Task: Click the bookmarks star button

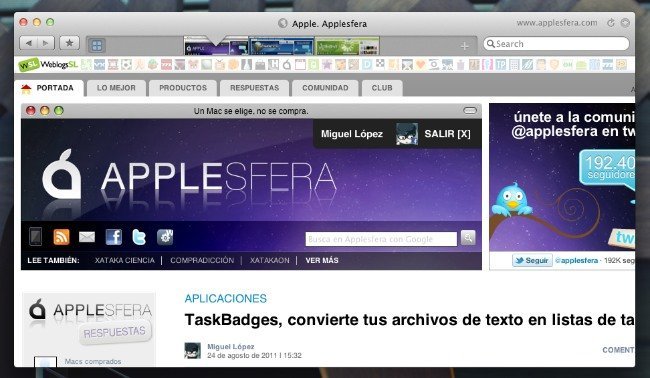Action: pos(69,43)
